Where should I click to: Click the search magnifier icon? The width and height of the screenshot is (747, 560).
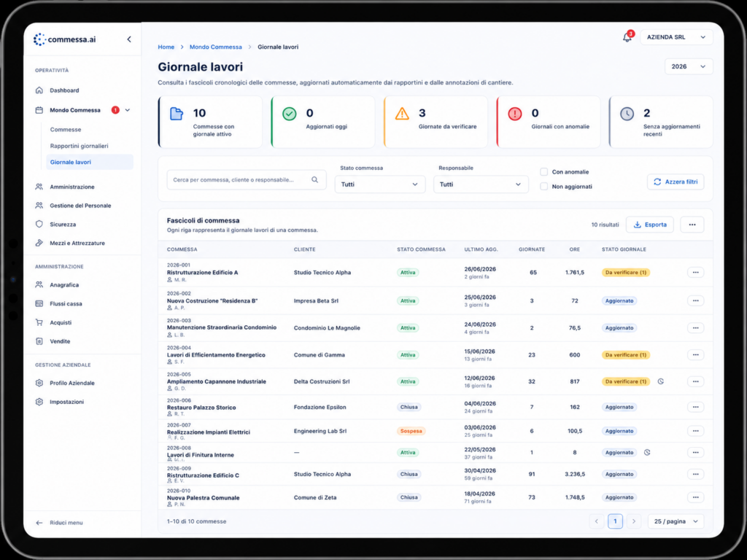pos(315,179)
